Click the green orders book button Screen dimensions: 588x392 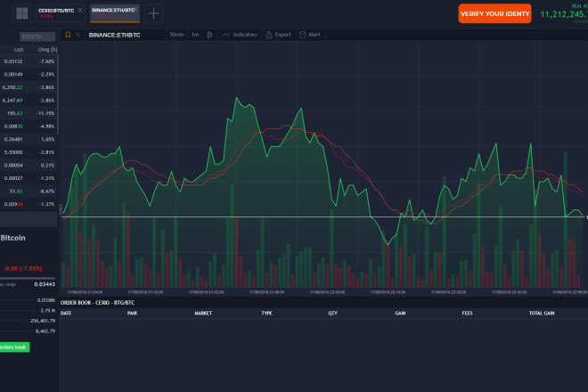[x=14, y=347]
